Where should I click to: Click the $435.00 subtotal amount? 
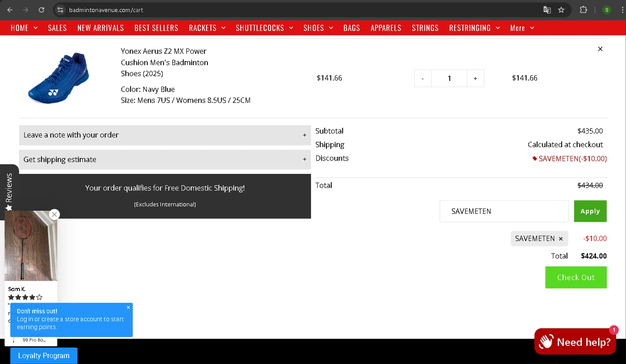pyautogui.click(x=590, y=131)
